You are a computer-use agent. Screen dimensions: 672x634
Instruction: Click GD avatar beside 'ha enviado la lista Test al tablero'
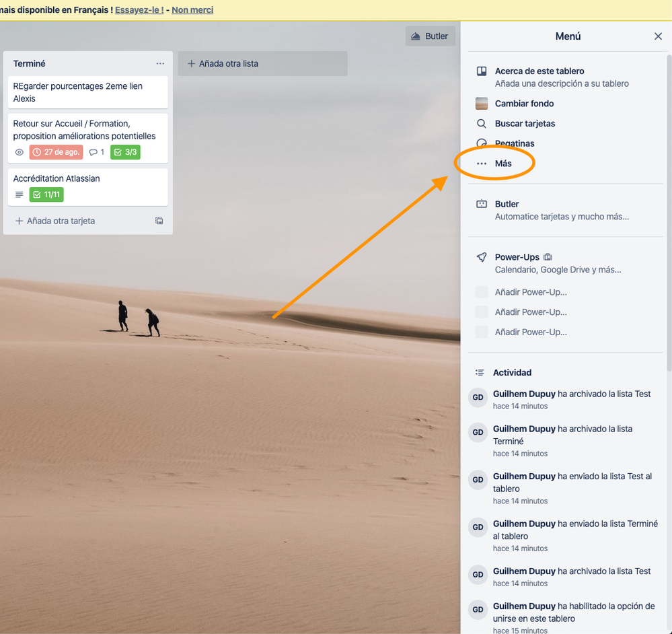point(478,480)
